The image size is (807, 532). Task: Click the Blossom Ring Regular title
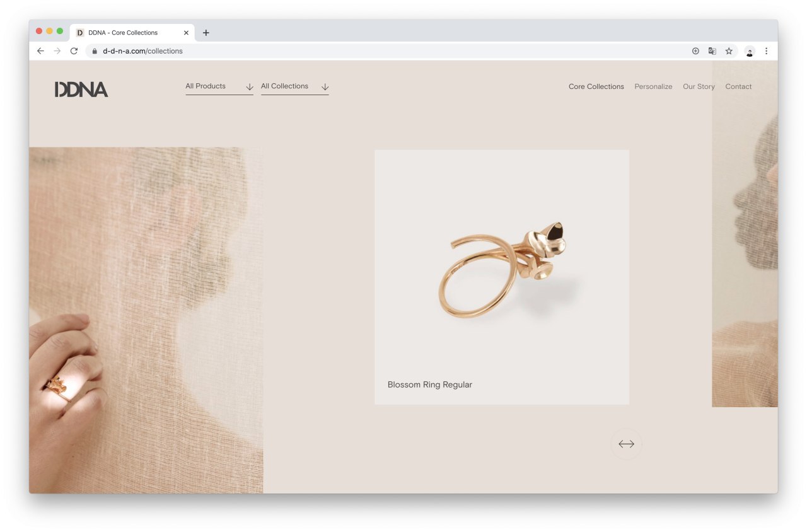click(430, 385)
